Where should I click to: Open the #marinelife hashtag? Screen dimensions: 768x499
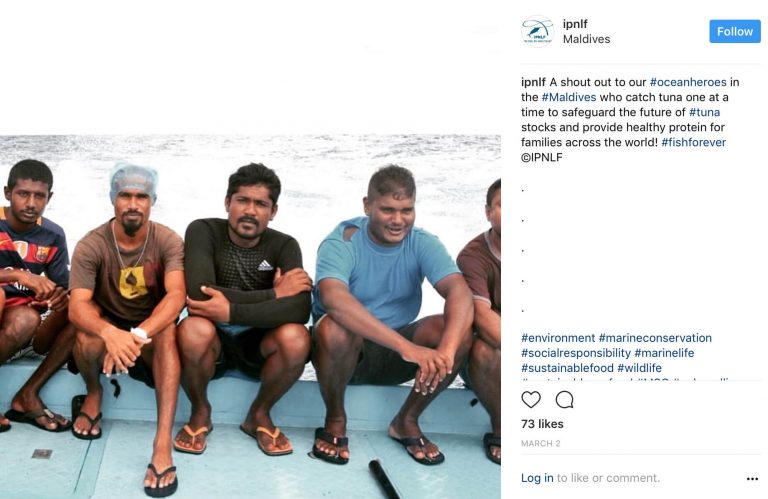pos(664,353)
